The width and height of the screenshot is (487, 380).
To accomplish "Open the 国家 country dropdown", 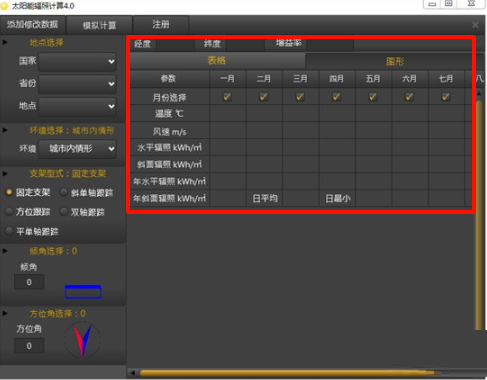I will [77, 61].
